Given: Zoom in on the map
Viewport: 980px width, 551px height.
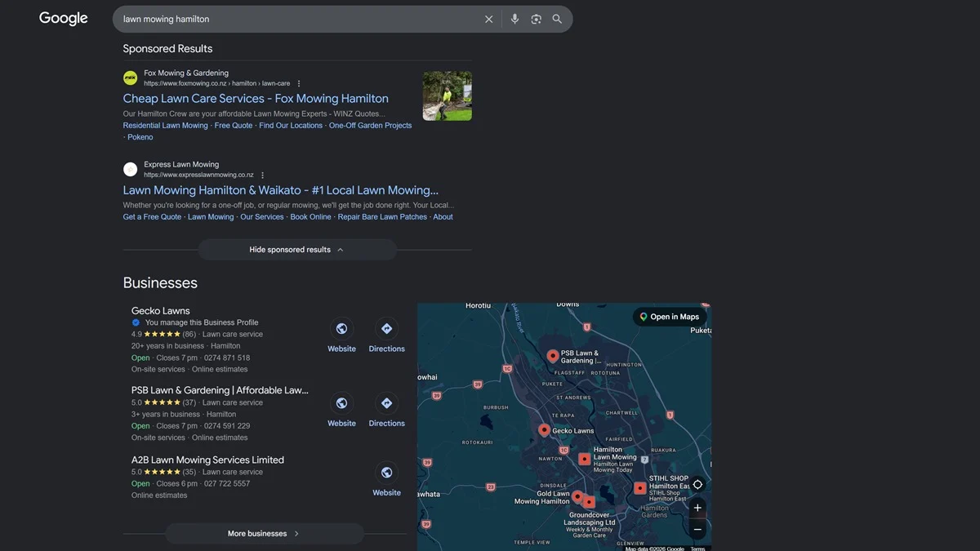Looking at the screenshot, I should click(x=697, y=508).
